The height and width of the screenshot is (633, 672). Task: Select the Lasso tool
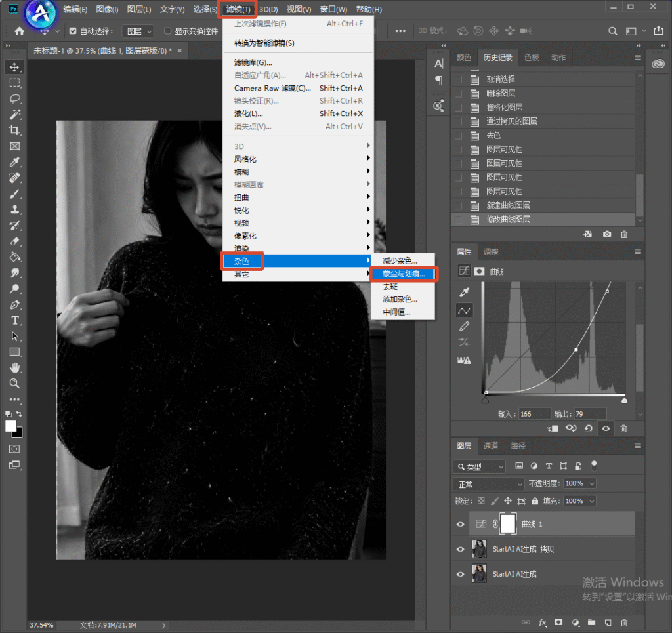point(14,99)
